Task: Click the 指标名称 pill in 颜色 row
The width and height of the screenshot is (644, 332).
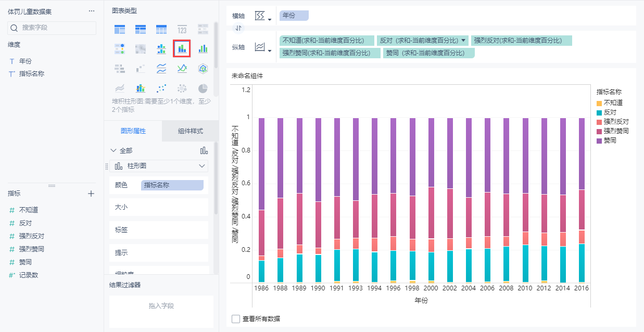Action: (x=172, y=185)
